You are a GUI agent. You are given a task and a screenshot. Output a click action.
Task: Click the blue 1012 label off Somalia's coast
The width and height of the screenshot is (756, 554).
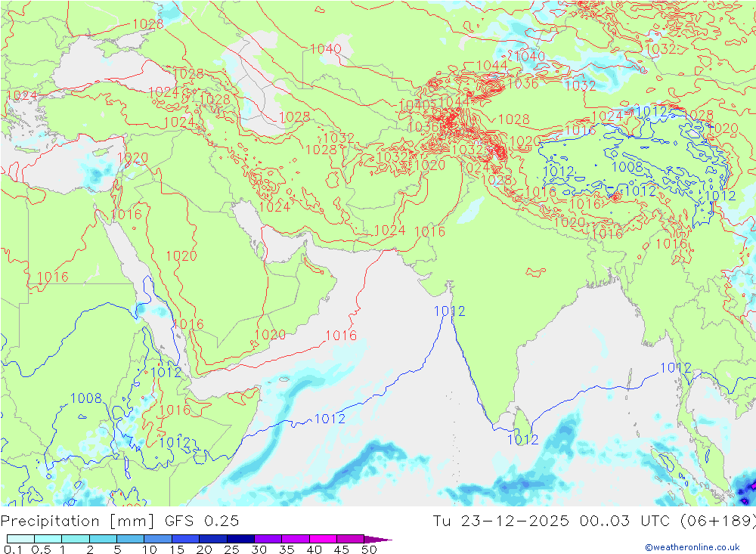click(330, 419)
